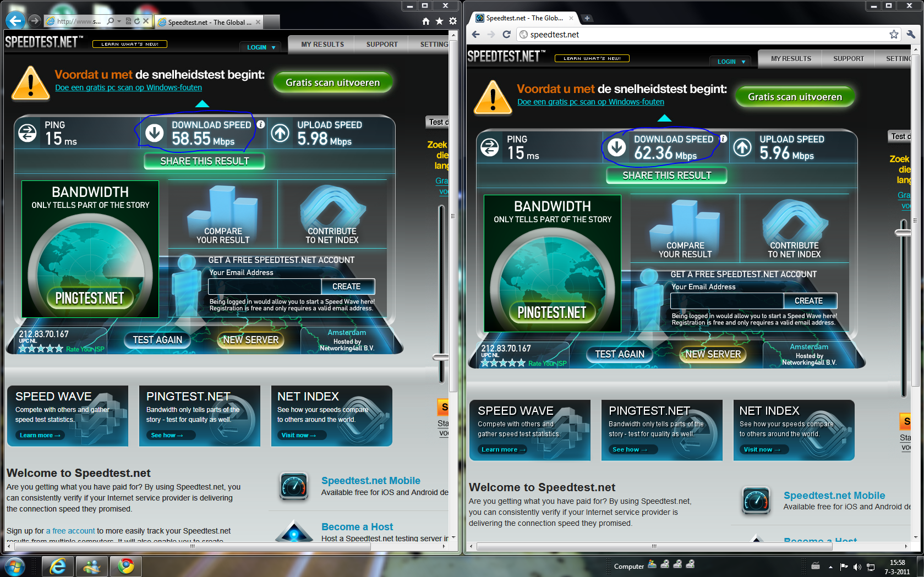Click the Chrome icon on the taskbar
Screen dimensions: 924x577
(x=126, y=566)
